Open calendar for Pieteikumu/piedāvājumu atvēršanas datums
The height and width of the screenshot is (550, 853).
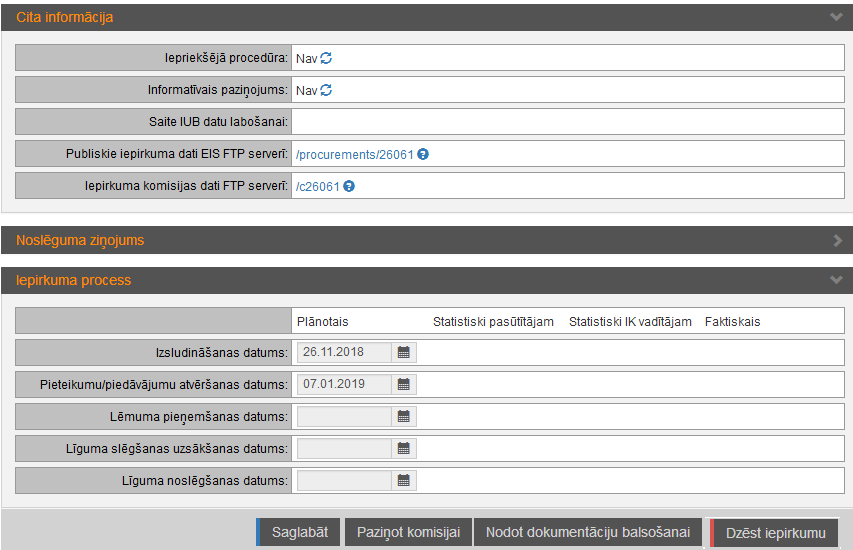pyautogui.click(x=404, y=384)
